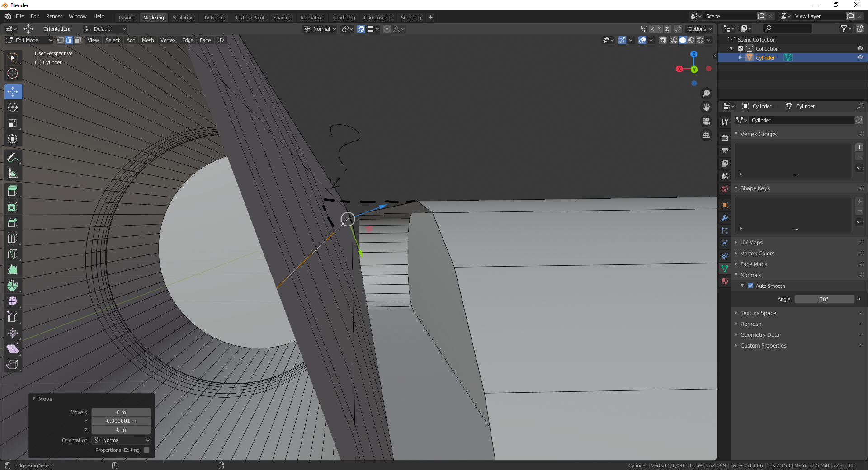Toggle Collection visibility eye icon
This screenshot has height=470, width=868.
860,48
